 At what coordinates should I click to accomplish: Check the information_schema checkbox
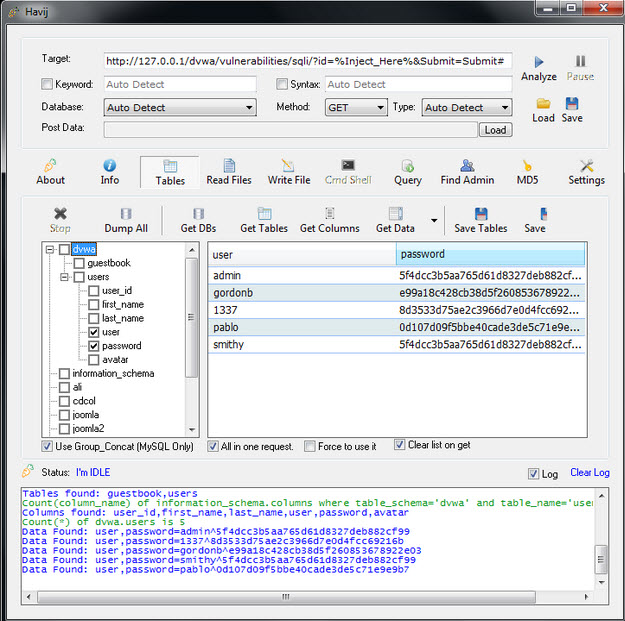(64, 373)
